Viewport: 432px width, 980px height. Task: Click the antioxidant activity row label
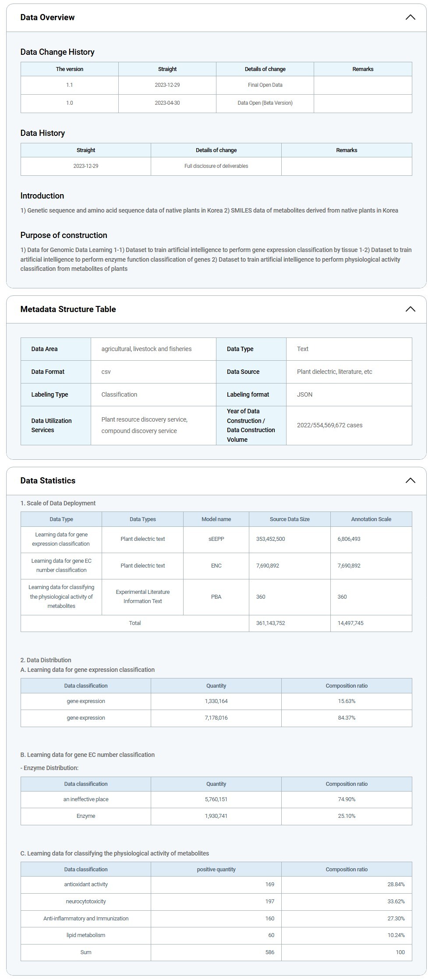pyautogui.click(x=86, y=884)
